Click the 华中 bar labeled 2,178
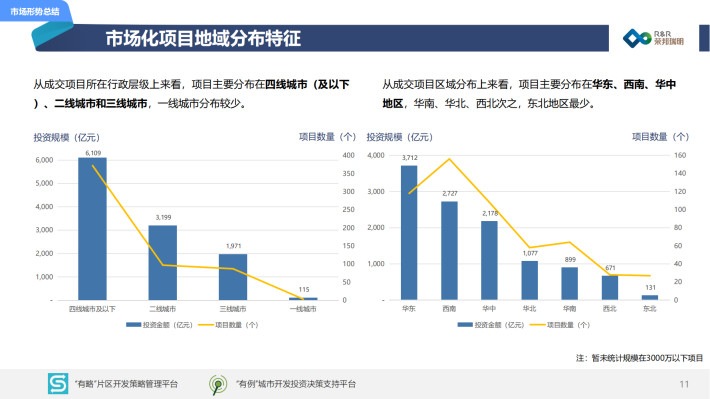This screenshot has width=710, height=399. coord(489,260)
